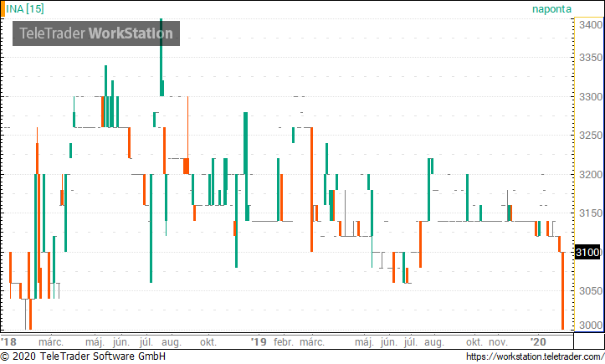Viewport: 605px width, 364px height.
Task: Open the workstation.teletrader.com link
Action: (536, 356)
